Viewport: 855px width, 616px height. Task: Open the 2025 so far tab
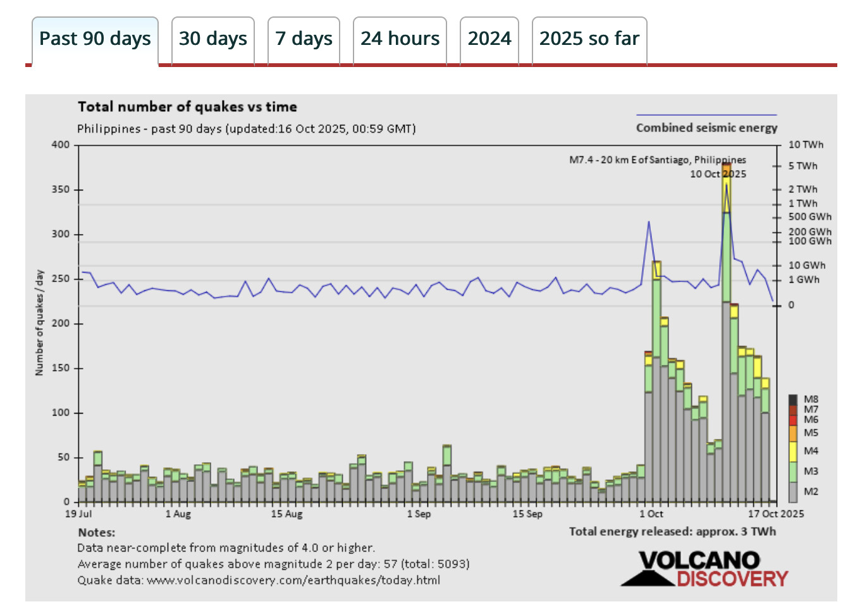pyautogui.click(x=589, y=39)
